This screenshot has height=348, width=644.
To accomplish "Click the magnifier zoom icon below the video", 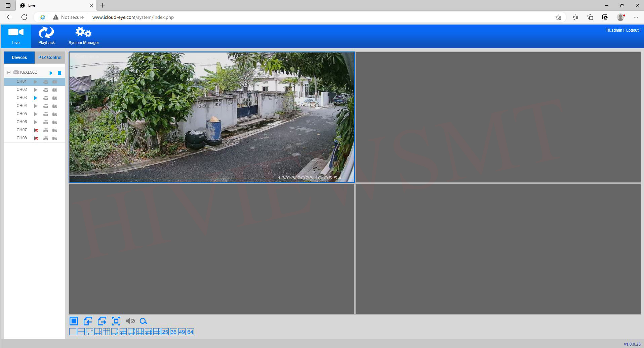I will [144, 321].
